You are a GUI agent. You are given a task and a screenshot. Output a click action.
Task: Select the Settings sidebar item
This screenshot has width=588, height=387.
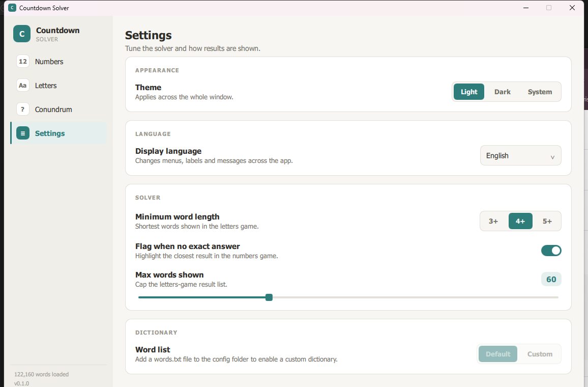(59, 133)
